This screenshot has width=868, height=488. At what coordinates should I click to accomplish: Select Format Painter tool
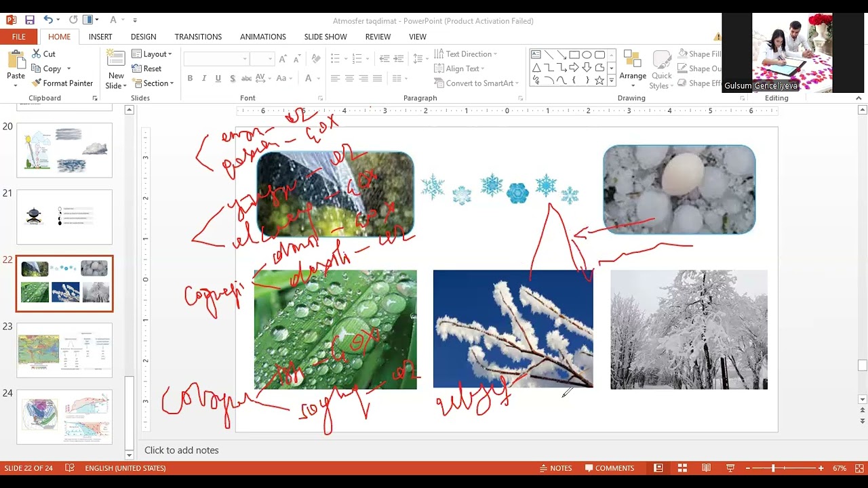pyautogui.click(x=62, y=83)
